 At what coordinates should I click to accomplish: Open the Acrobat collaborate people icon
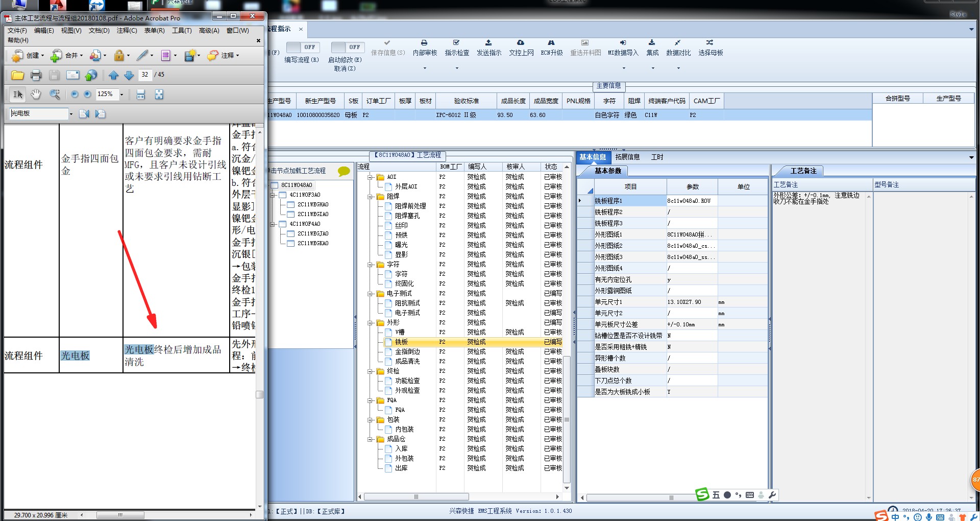[x=95, y=55]
